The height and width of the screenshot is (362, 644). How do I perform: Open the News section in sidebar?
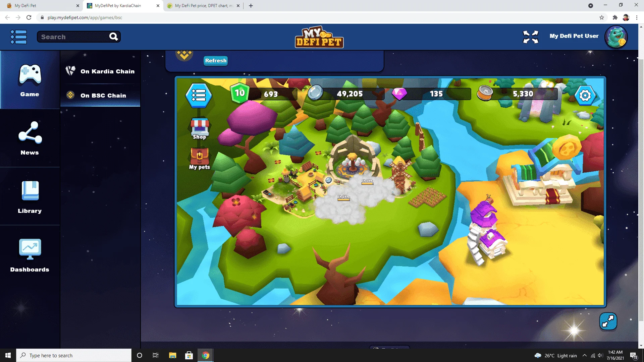[x=30, y=138]
